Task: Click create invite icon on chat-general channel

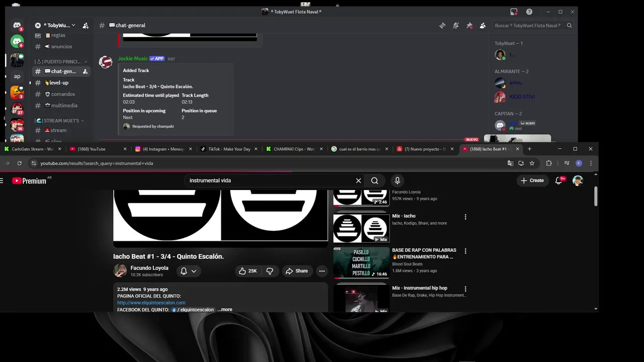Action: point(85,71)
